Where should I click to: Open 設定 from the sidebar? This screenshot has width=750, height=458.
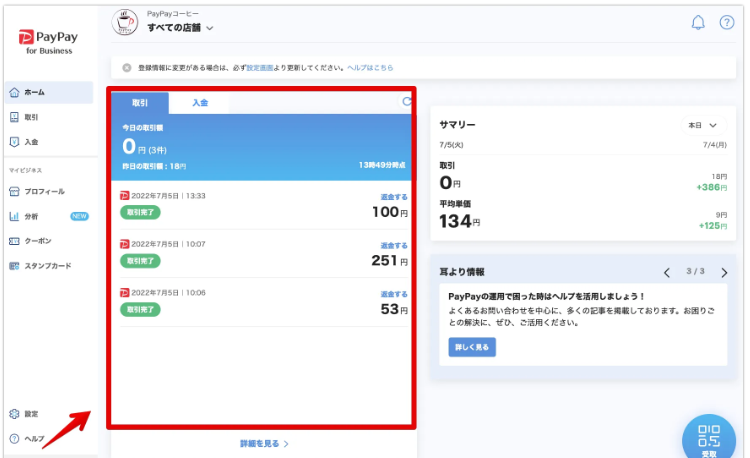[x=31, y=413]
